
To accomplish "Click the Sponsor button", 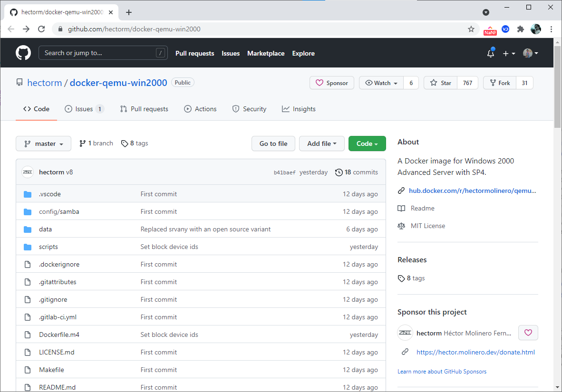I will click(331, 83).
